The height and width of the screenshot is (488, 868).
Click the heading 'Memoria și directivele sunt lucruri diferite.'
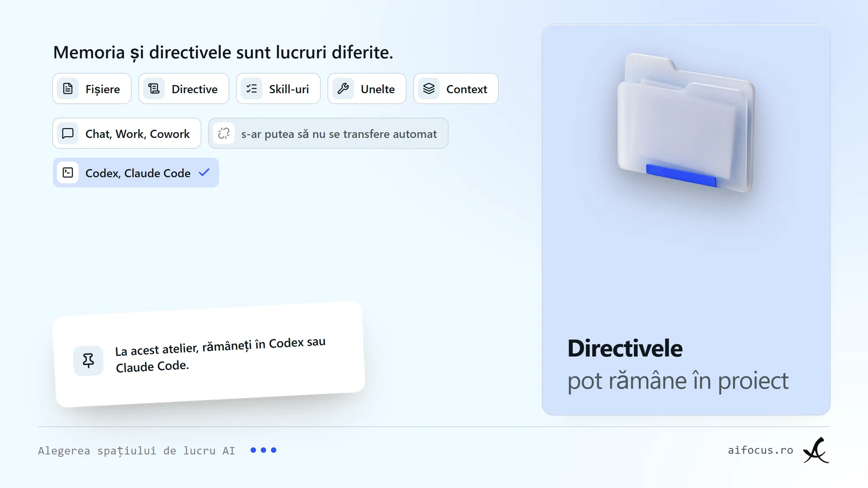[x=223, y=53]
